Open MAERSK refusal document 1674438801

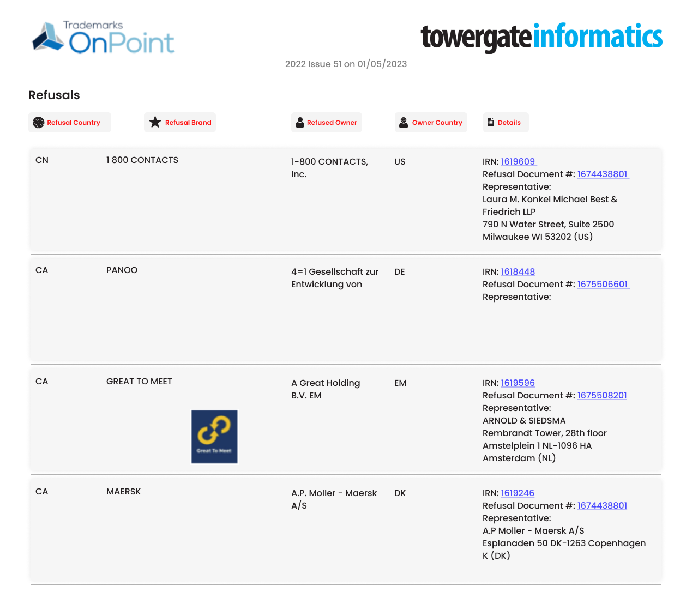coord(602,505)
